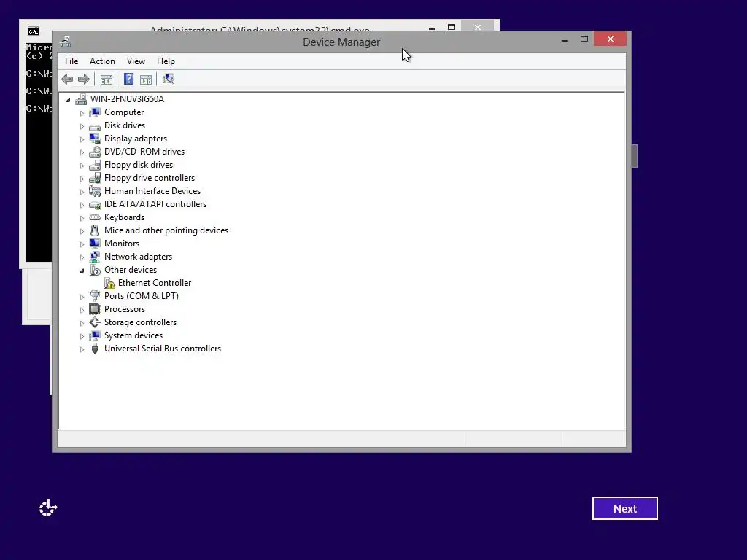
Task: Select the WIN-2FNUV3IG50A computer name label
Action: click(x=127, y=99)
